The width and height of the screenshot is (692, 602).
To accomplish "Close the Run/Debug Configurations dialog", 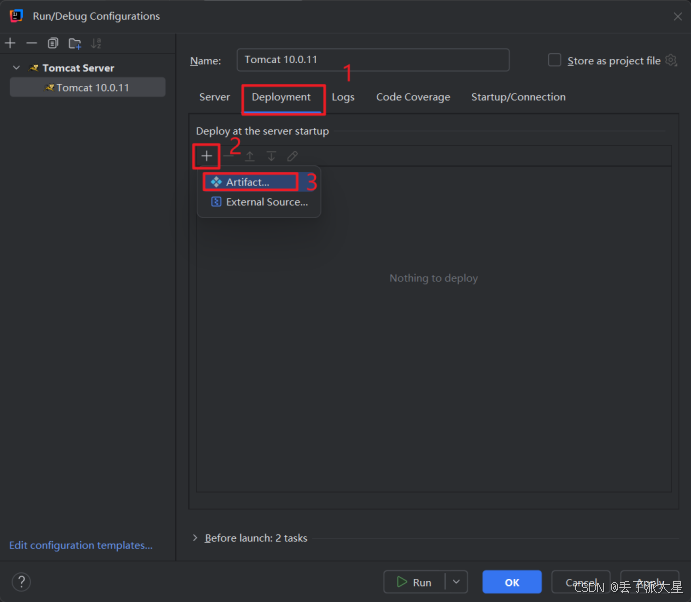I will pyautogui.click(x=677, y=16).
